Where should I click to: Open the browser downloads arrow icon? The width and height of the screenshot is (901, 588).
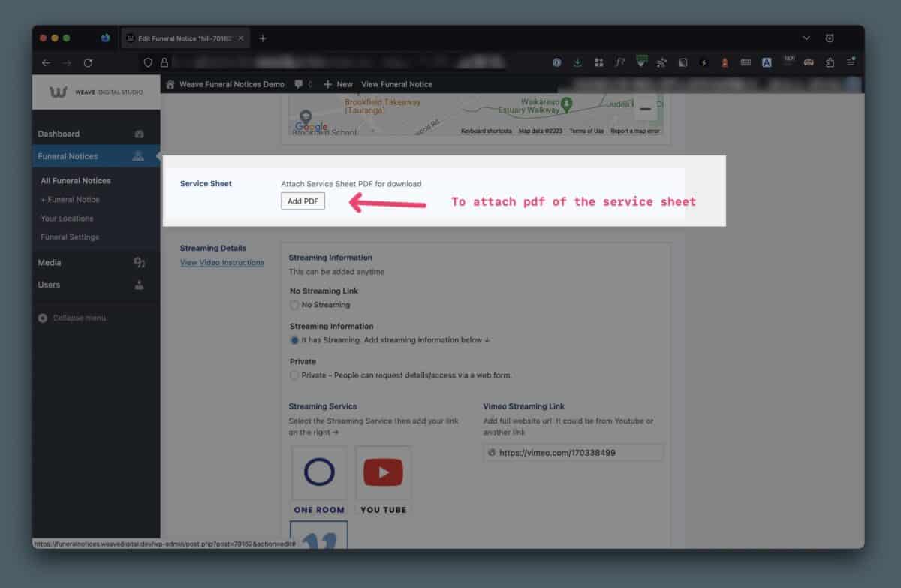tap(577, 63)
